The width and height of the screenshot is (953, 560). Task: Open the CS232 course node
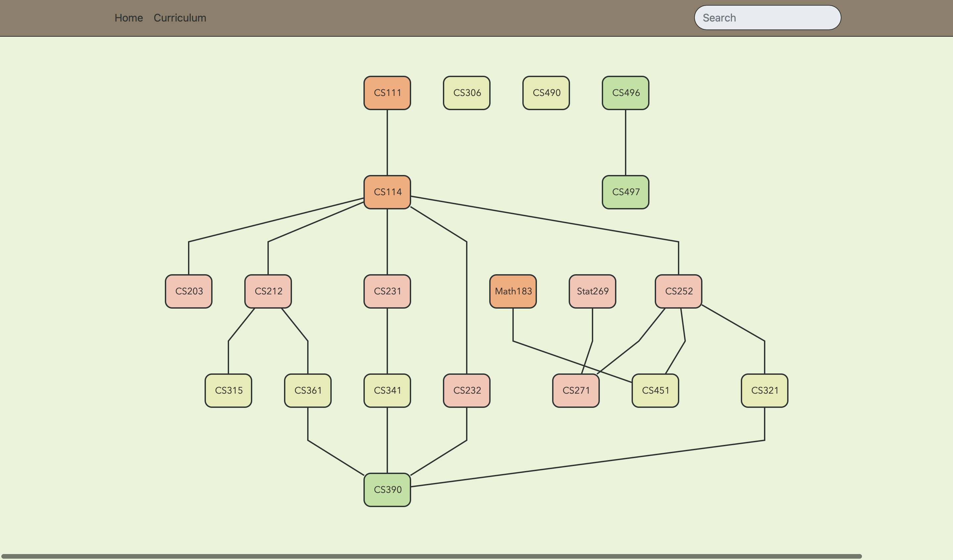[466, 390]
